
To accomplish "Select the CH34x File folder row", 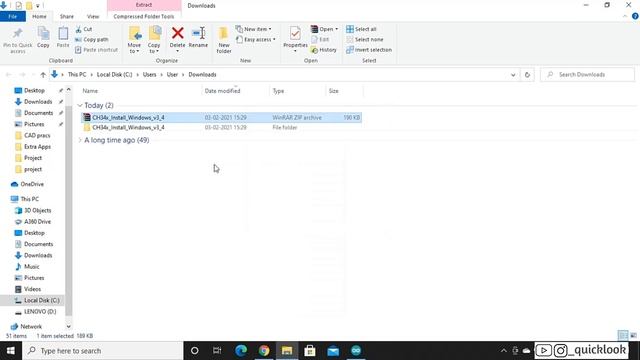I will (221, 127).
